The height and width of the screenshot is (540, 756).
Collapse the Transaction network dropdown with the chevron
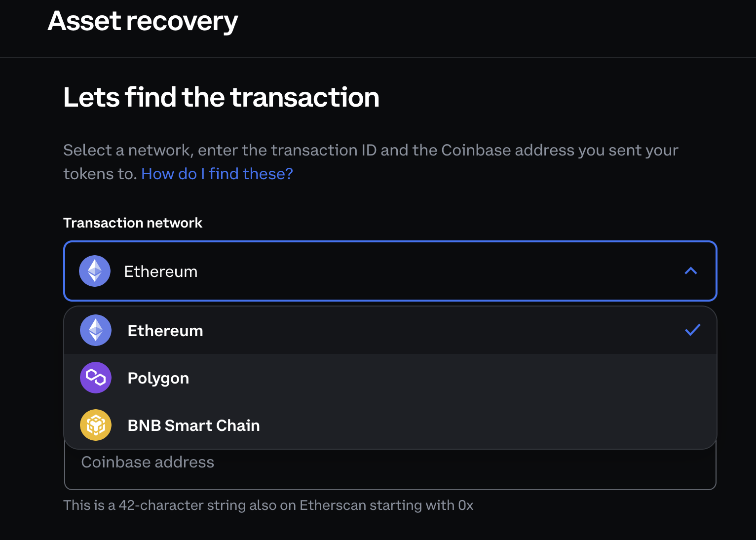click(x=691, y=271)
